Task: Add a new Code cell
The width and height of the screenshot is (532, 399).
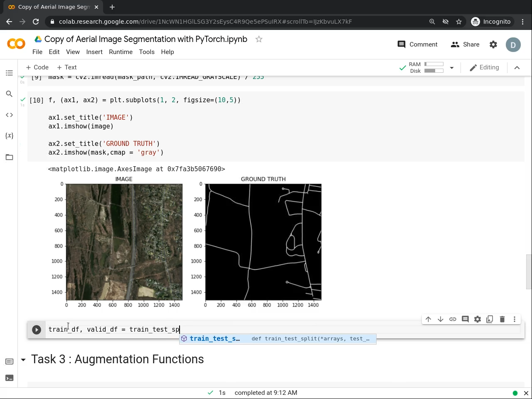Action: click(x=37, y=67)
